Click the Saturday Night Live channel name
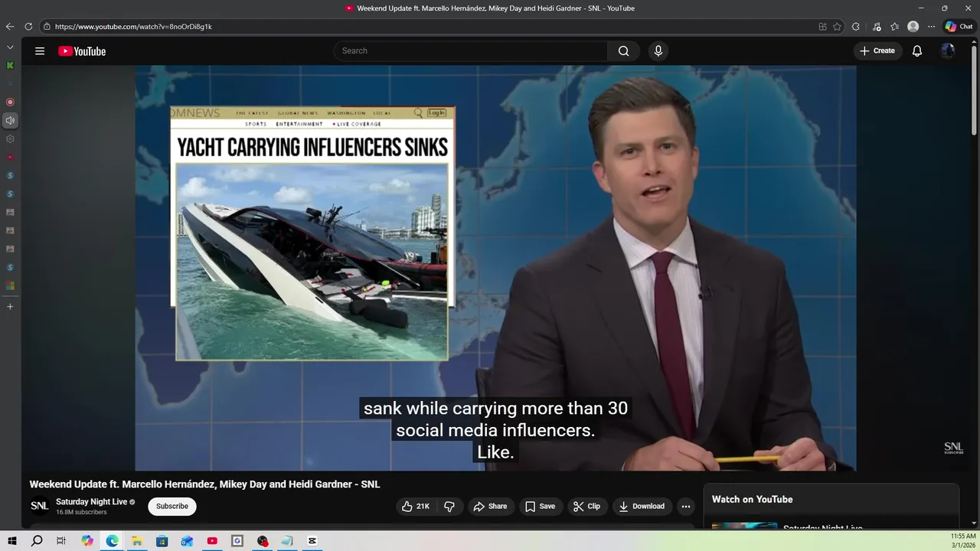The image size is (980, 551). 92,502
